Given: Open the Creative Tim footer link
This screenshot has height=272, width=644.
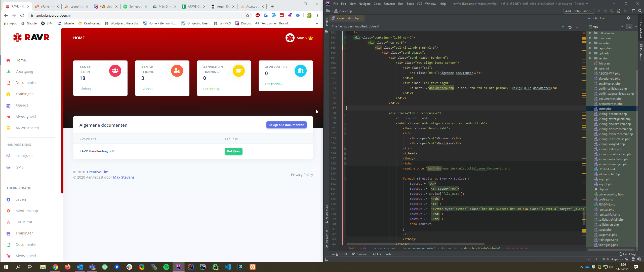Looking at the screenshot, I should (x=98, y=172).
